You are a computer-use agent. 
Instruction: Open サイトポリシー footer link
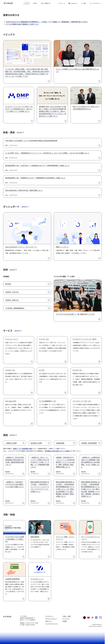[x=50, y=616]
